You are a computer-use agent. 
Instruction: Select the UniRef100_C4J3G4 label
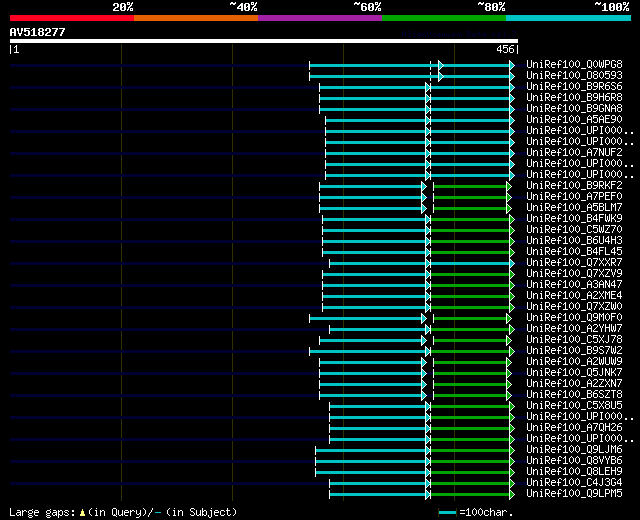[574, 483]
